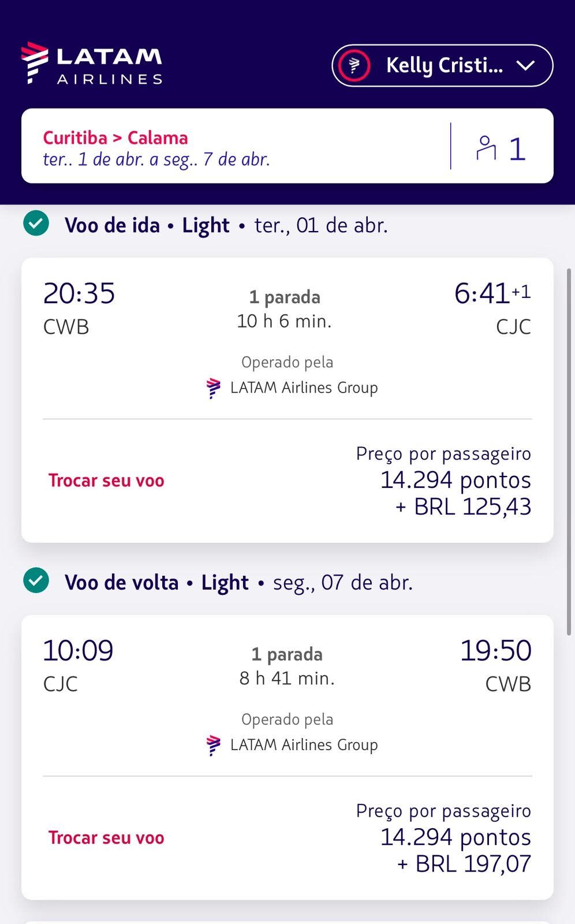Click the LATAM Airlines logo
575x924 pixels.
tap(91, 64)
